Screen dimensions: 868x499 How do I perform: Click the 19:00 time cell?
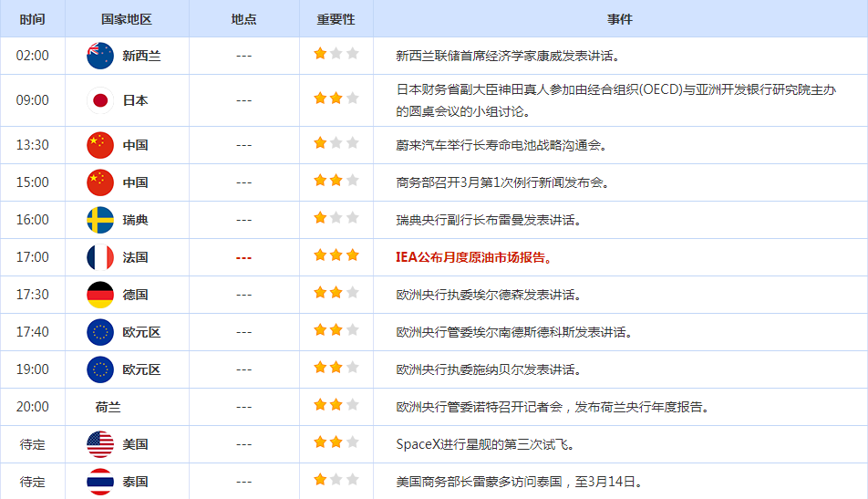point(32,369)
